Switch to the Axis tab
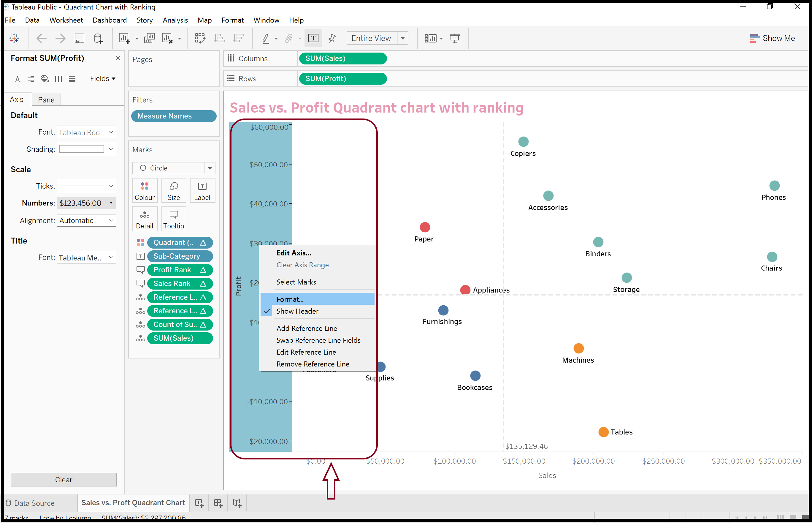Screen dimensions: 812x523 17,99
